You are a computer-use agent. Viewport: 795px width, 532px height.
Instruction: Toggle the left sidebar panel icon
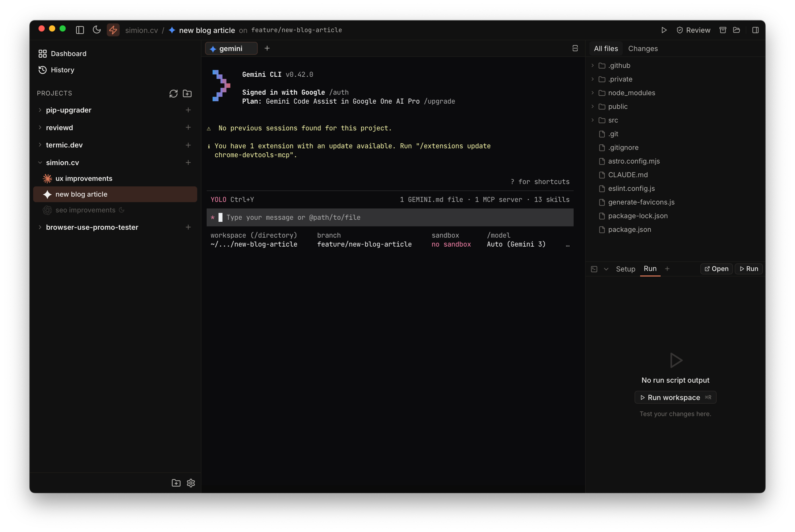(x=80, y=30)
